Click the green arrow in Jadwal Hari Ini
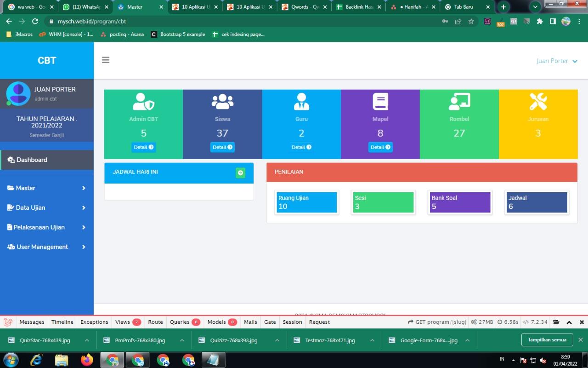 pos(240,172)
